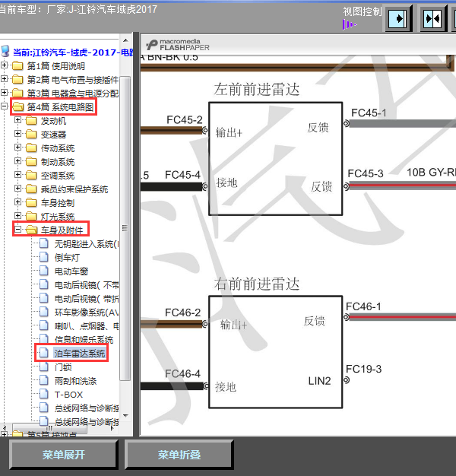Image resolution: width=456 pixels, height=476 pixels.
Task: Open 电动后视镜( 带折 entry
Action: click(x=87, y=299)
